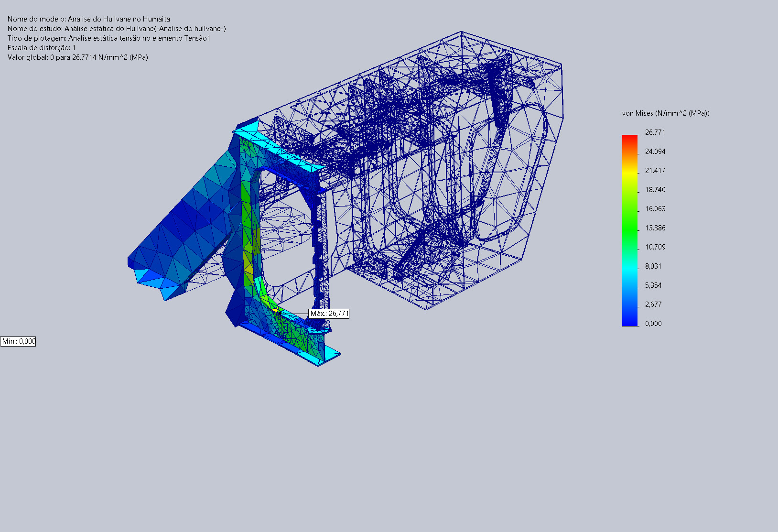This screenshot has width=778, height=532.
Task: Select the 8,031 legend value
Action: pos(653,266)
